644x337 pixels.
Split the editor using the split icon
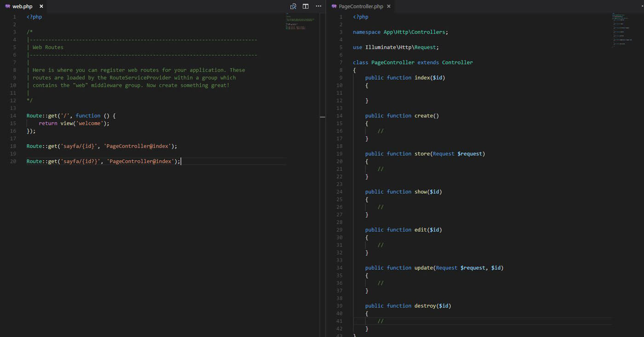[305, 6]
